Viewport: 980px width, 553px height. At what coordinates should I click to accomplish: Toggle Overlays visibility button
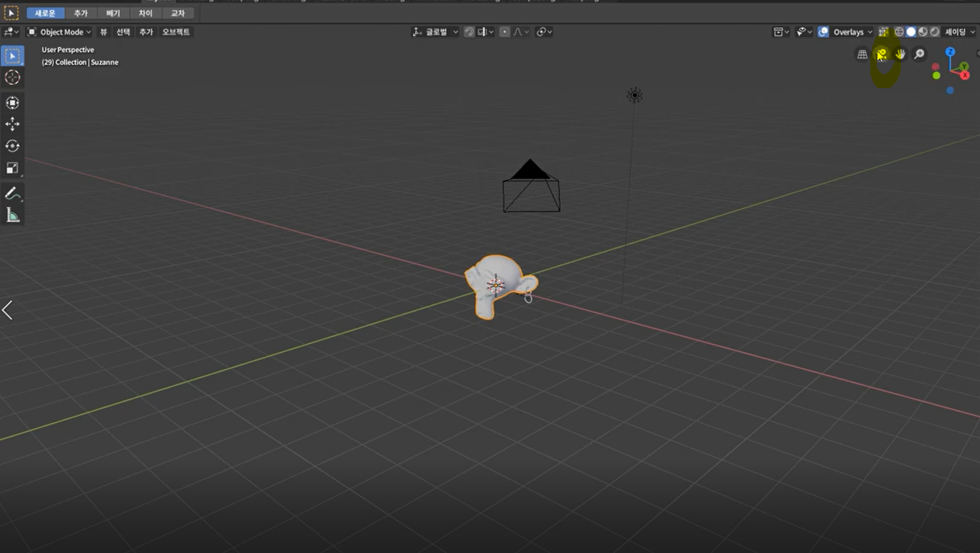click(823, 32)
